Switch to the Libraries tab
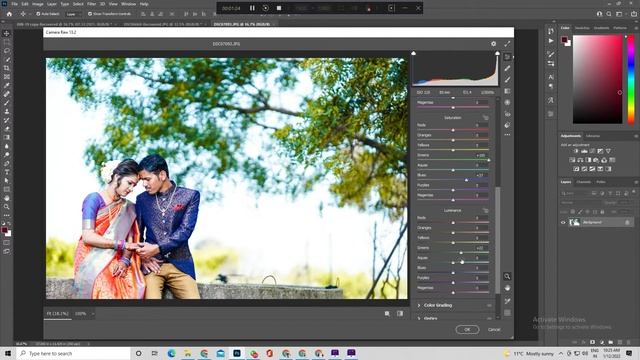 pyautogui.click(x=593, y=136)
